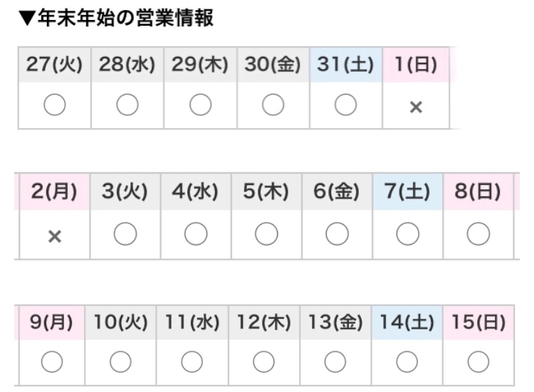Click the closed × mark under 2(月)
534x392 pixels.
click(54, 235)
